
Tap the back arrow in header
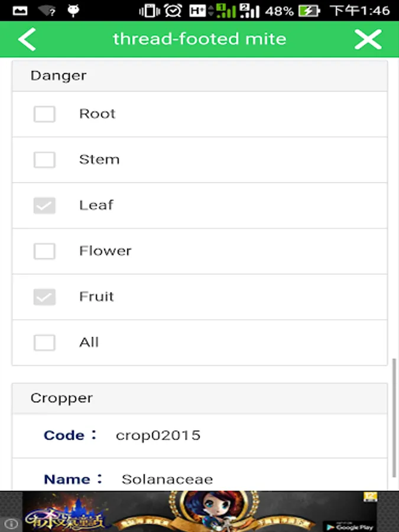27,40
